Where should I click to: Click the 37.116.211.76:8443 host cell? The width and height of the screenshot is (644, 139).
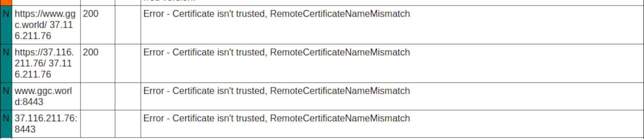[46, 124]
